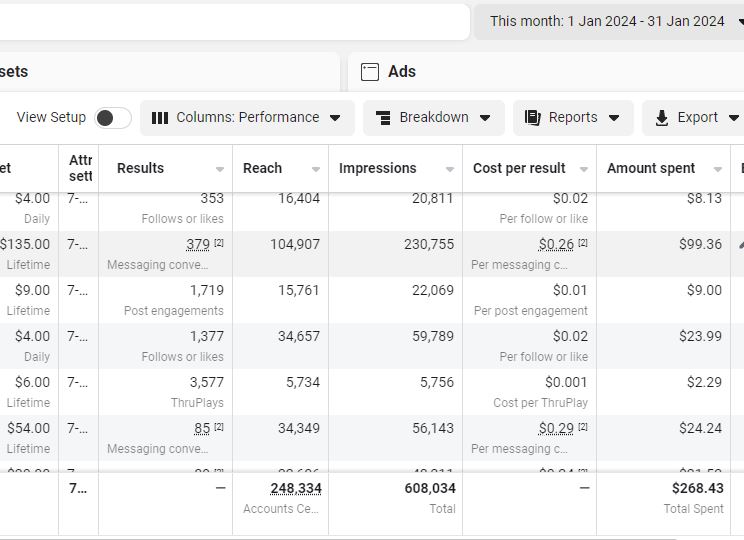Viewport: 744px width, 540px height.
Task: Click the Export download arrow icon
Action: [661, 118]
